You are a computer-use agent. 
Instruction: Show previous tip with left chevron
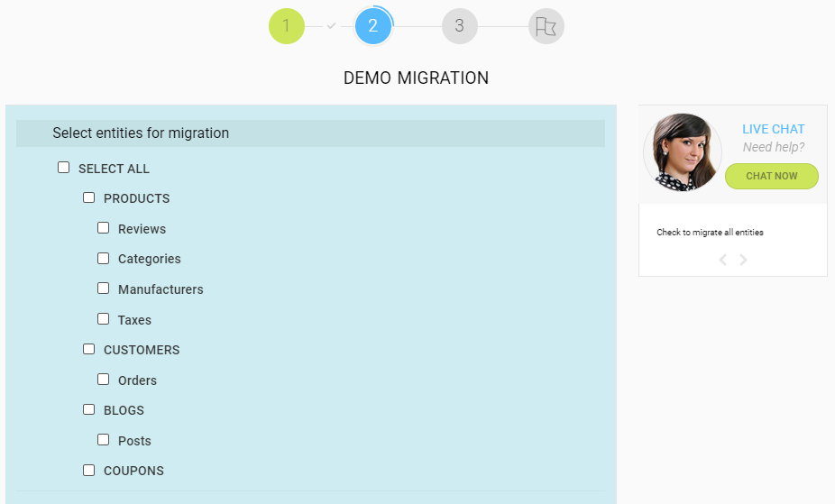tap(722, 260)
